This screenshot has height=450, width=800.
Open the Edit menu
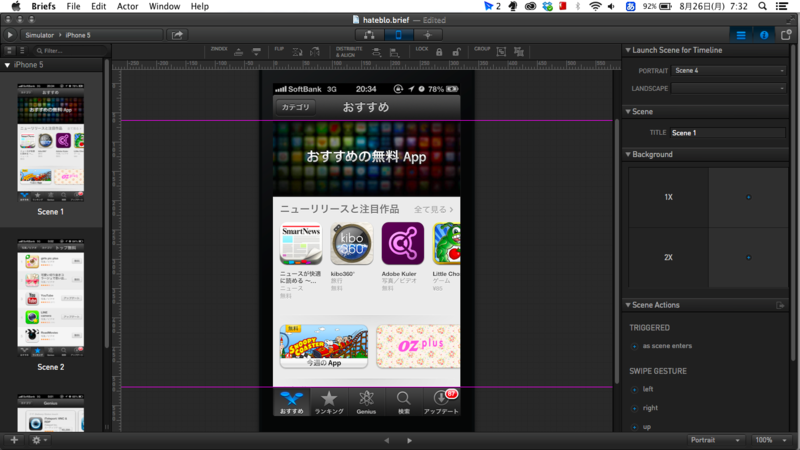[98, 6]
